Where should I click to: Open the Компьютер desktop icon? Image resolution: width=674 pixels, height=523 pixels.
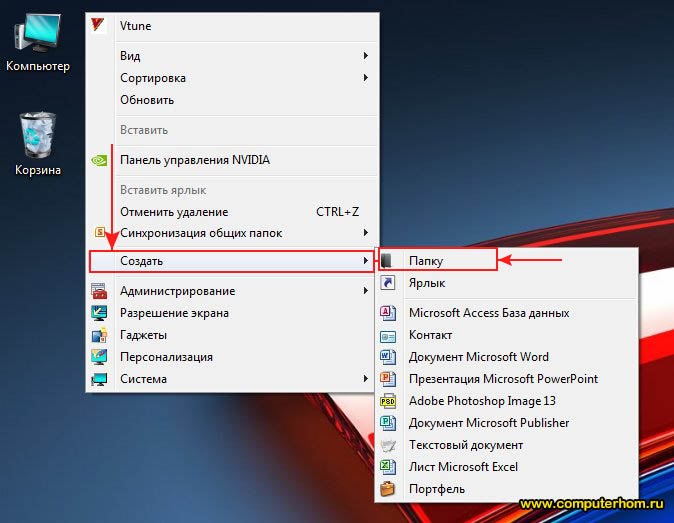[37, 42]
